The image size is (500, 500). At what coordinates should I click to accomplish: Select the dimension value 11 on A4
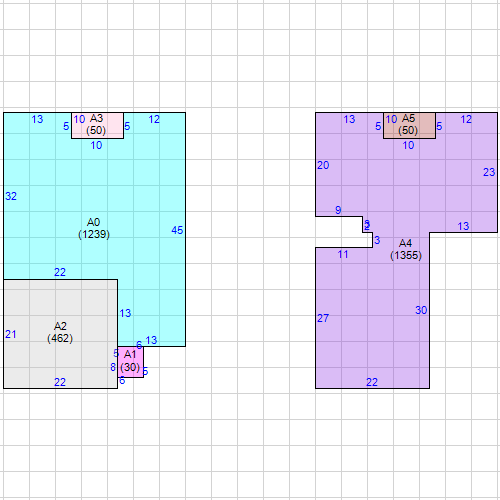343,254
